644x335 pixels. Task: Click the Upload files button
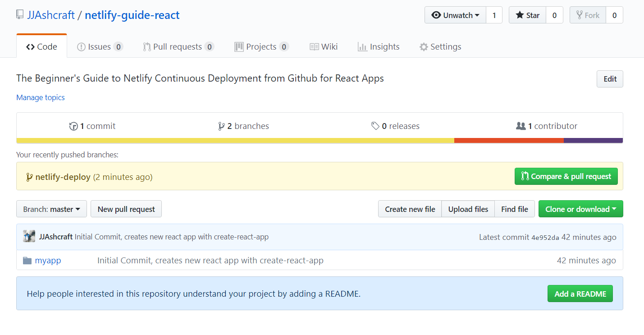[x=468, y=209]
